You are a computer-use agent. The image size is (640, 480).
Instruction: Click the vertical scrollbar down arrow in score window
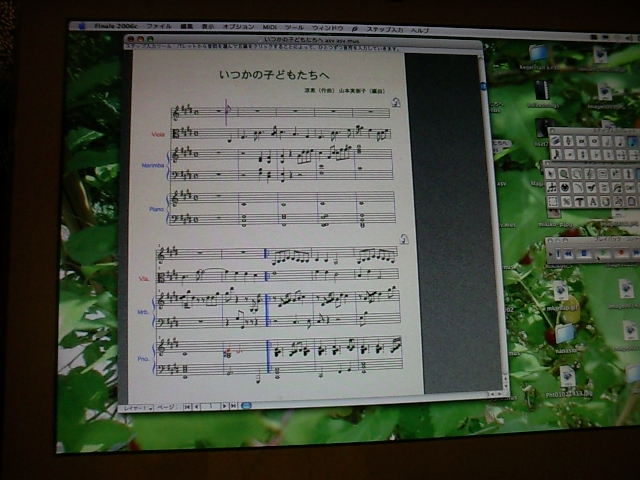pyautogui.click(x=506, y=384)
